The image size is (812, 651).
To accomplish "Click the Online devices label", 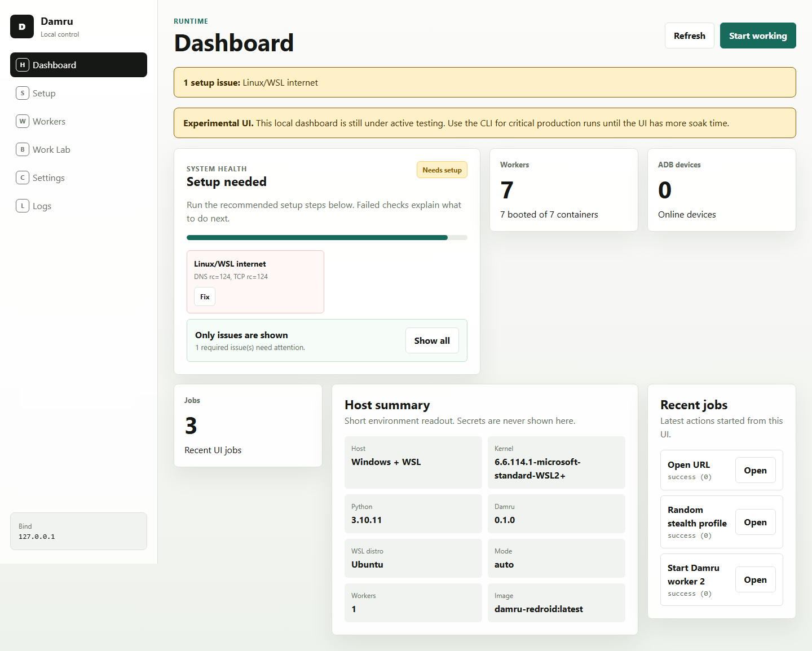I will pos(687,214).
